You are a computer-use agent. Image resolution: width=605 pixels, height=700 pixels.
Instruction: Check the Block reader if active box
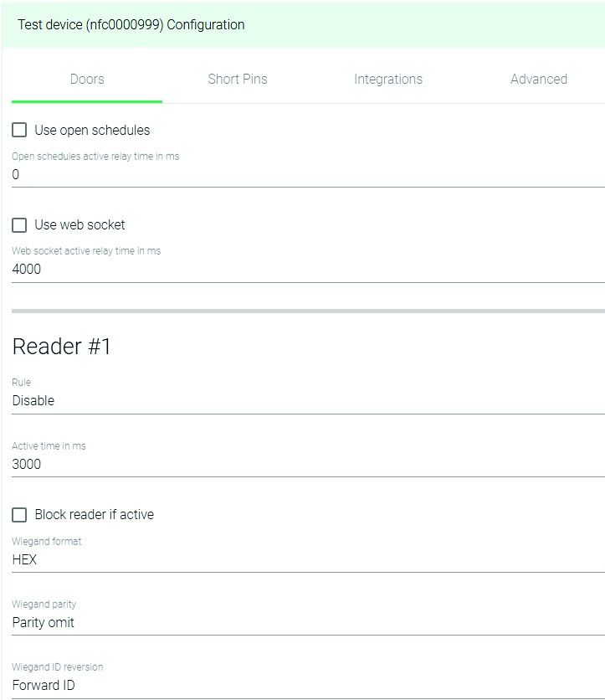click(19, 515)
